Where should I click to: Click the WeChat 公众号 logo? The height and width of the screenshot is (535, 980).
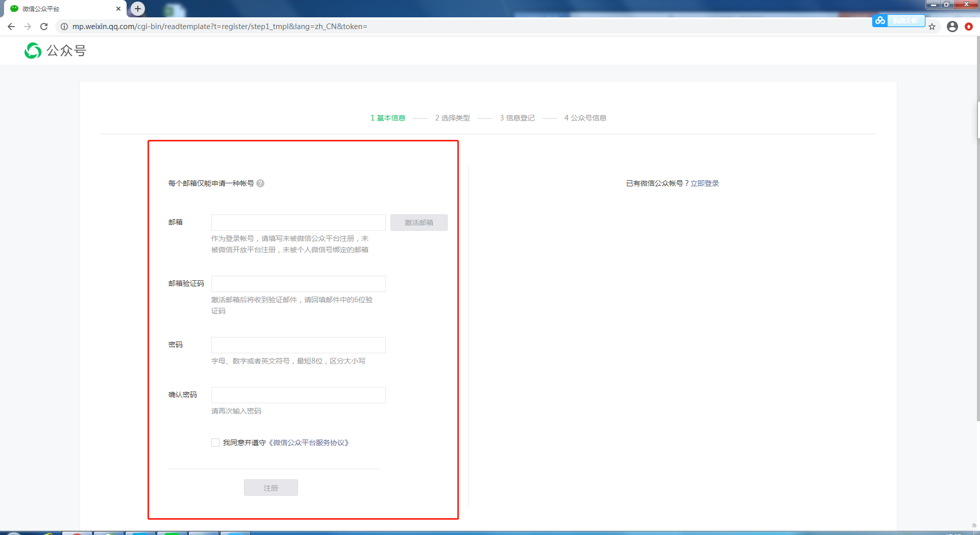click(x=56, y=51)
